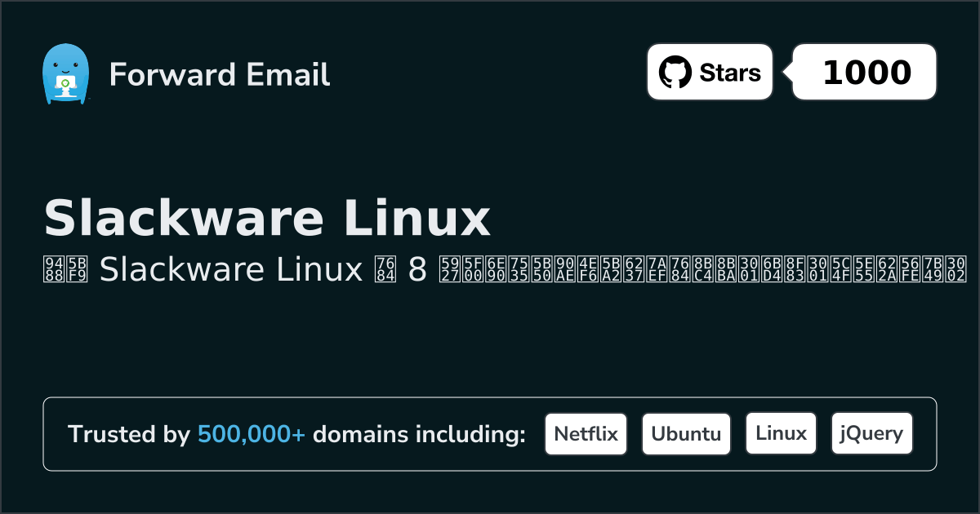The height and width of the screenshot is (514, 980).
Task: Open the Linux domain badge
Action: tap(781, 433)
